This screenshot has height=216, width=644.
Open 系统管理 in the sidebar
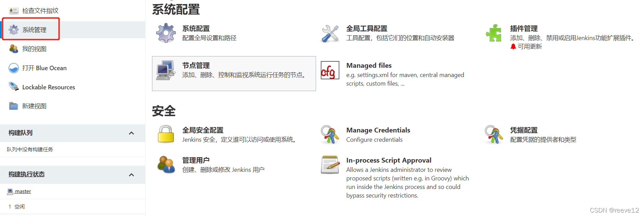[34, 30]
